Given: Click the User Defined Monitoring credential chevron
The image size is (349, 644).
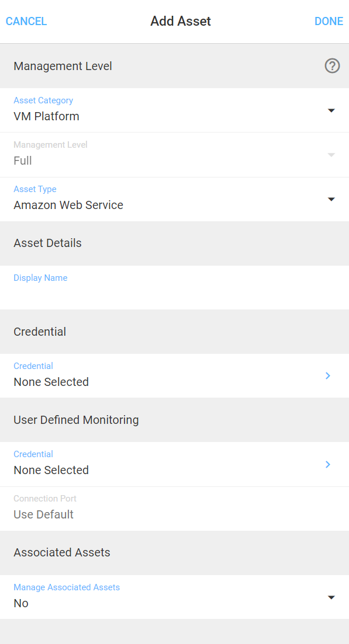Looking at the screenshot, I should click(x=327, y=464).
